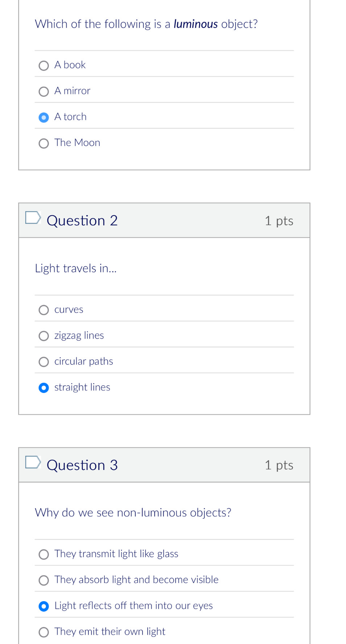Select the 'A book' answer option
The width and height of the screenshot is (346, 644).
pyautogui.click(x=44, y=66)
